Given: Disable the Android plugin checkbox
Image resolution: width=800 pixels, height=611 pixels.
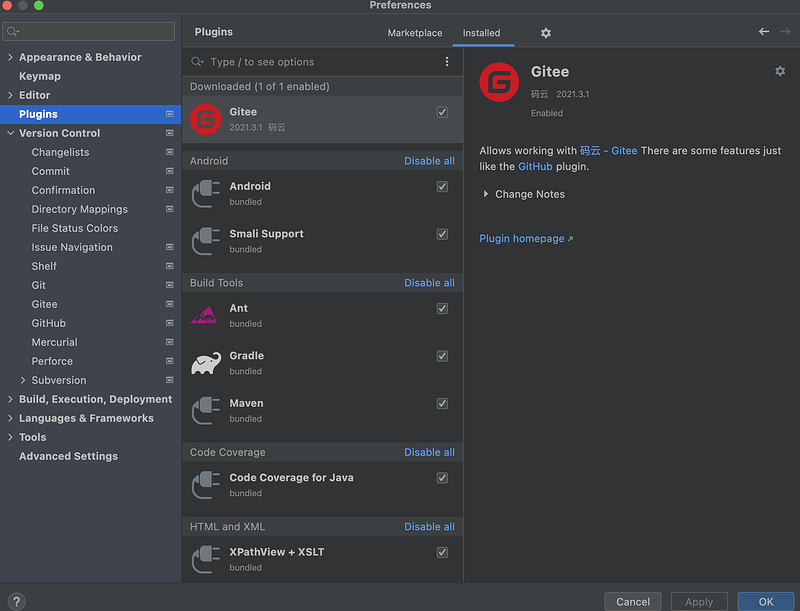Looking at the screenshot, I should tap(442, 187).
